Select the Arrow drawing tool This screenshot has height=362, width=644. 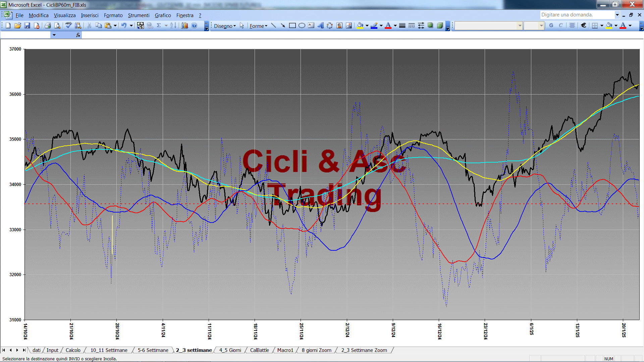click(283, 25)
